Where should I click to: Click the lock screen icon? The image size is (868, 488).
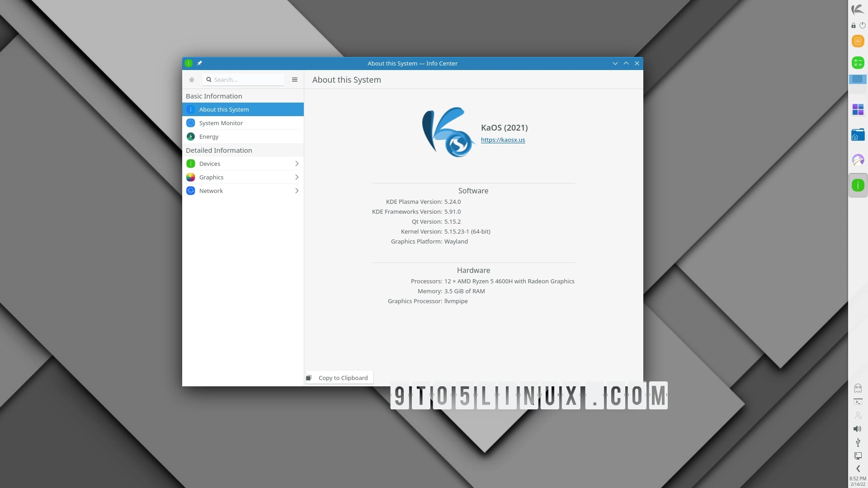[x=854, y=26]
